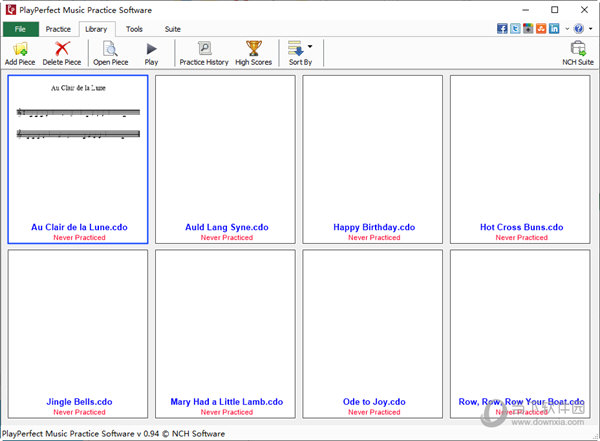The width and height of the screenshot is (600, 441).
Task: Open the File menu tab
Action: click(21, 29)
